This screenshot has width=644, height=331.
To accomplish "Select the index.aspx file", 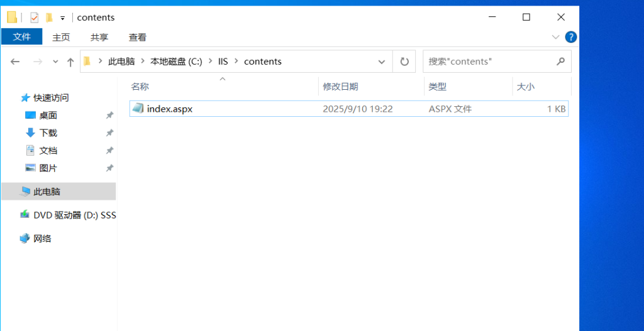I will tap(169, 109).
